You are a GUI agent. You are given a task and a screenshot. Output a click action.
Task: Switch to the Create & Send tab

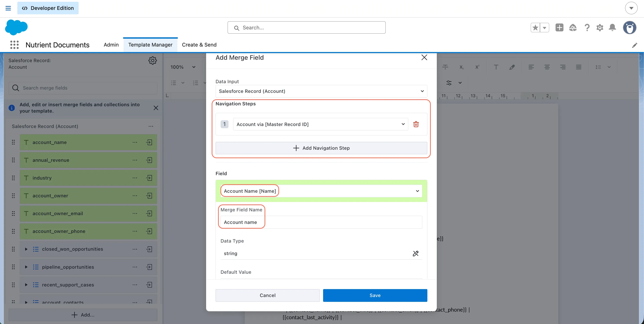click(199, 45)
